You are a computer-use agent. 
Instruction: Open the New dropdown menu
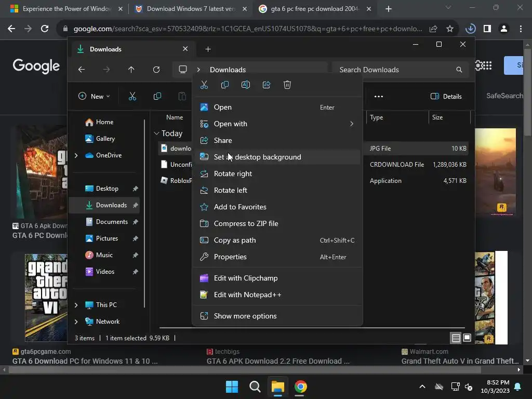click(94, 96)
